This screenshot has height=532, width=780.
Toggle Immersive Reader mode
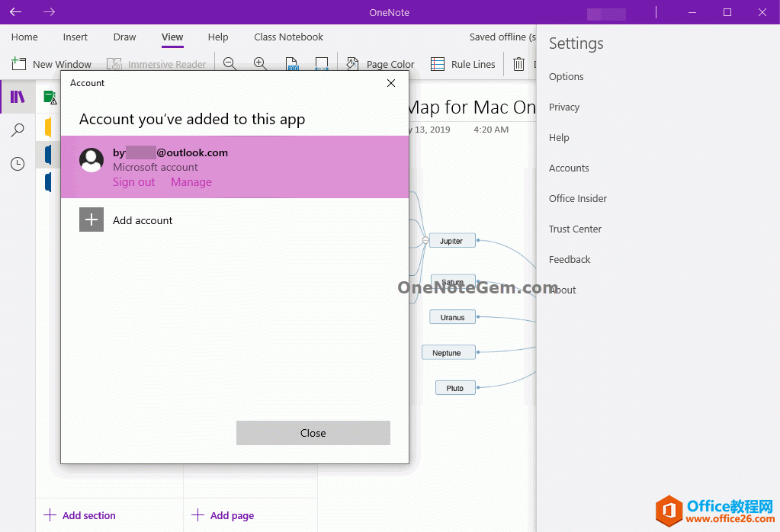[x=156, y=64]
